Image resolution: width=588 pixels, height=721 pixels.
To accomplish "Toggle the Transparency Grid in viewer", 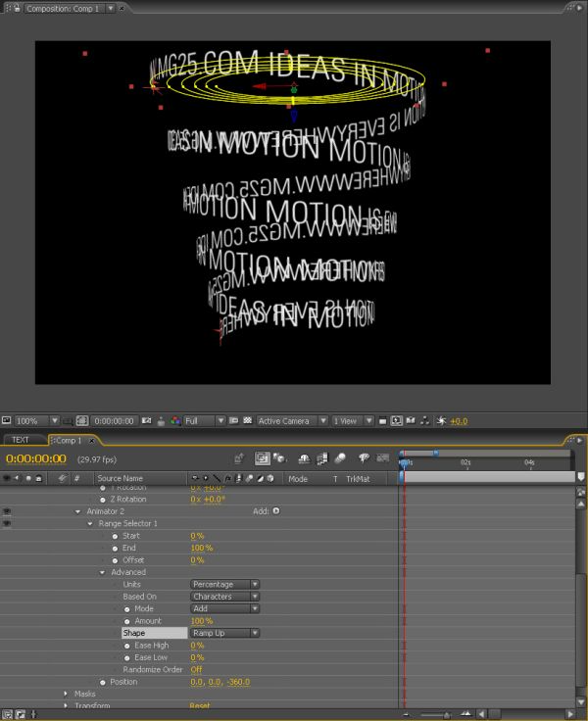I will pyautogui.click(x=248, y=420).
